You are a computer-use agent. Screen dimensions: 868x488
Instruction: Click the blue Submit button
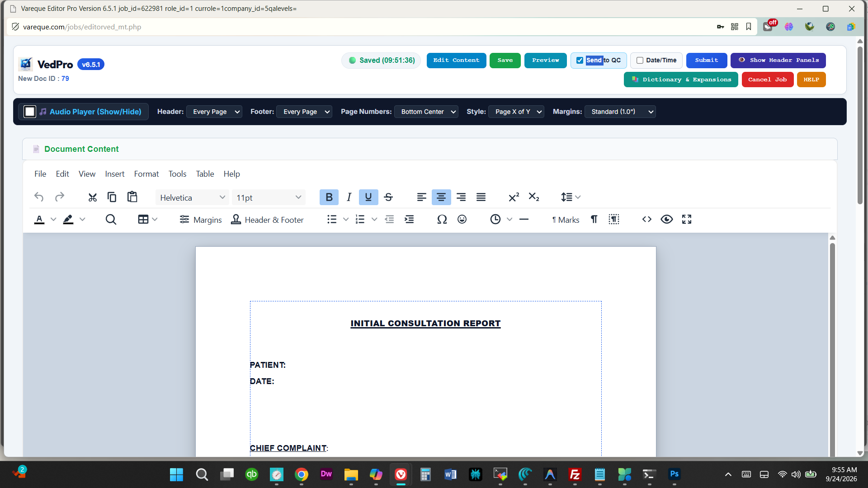click(707, 61)
